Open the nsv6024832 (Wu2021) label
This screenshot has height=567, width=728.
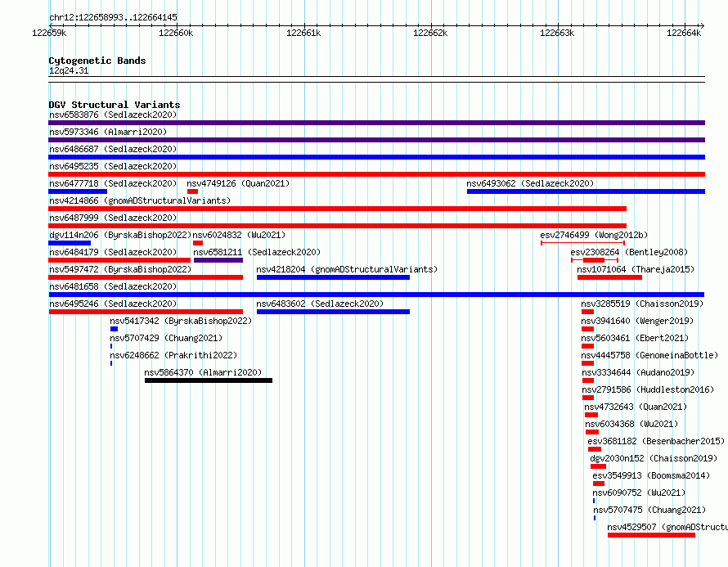click(239, 235)
